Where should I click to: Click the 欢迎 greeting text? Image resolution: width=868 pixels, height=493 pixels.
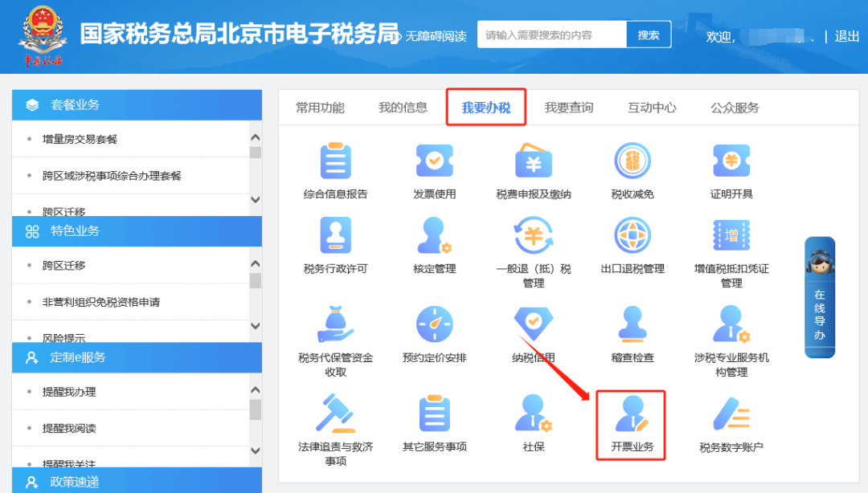721,37
